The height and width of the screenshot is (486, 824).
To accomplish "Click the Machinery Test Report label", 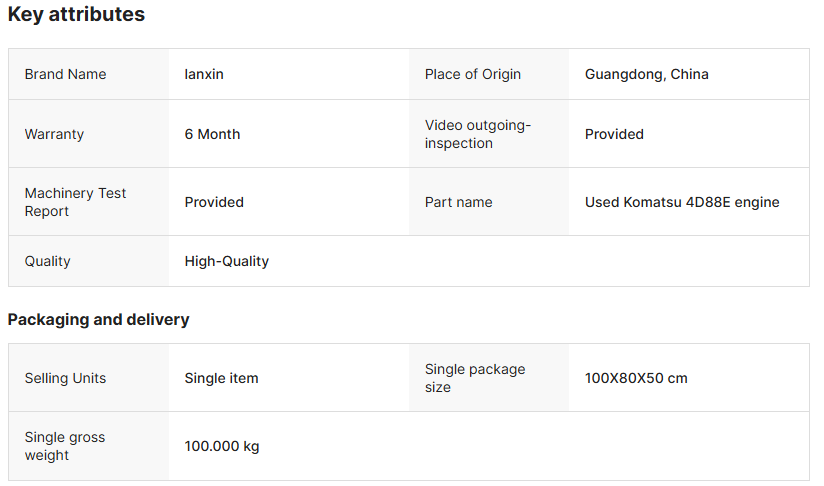I will (x=75, y=202).
